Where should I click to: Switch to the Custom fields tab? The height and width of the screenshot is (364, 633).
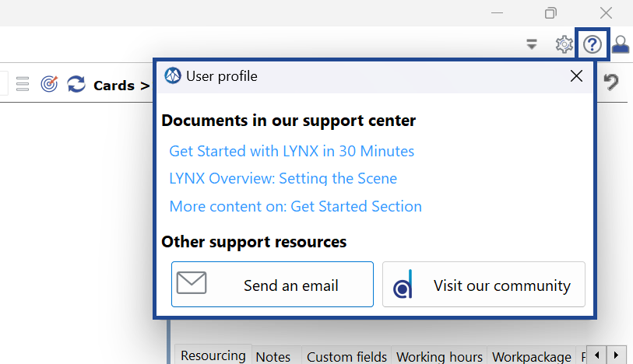[346, 356]
